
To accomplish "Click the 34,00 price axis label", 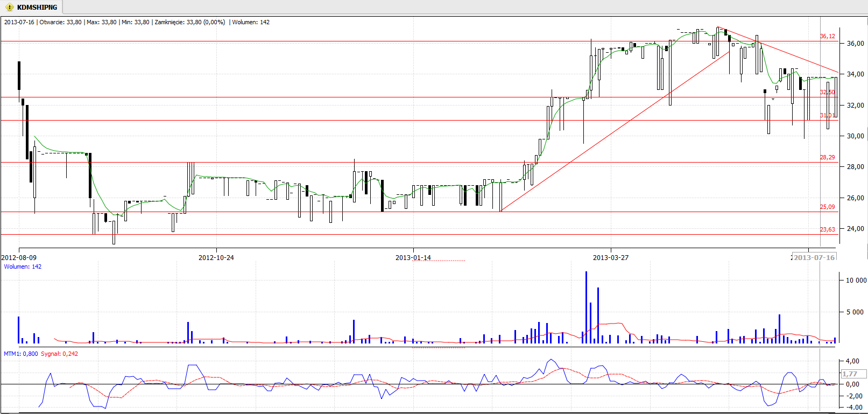I will coord(856,74).
